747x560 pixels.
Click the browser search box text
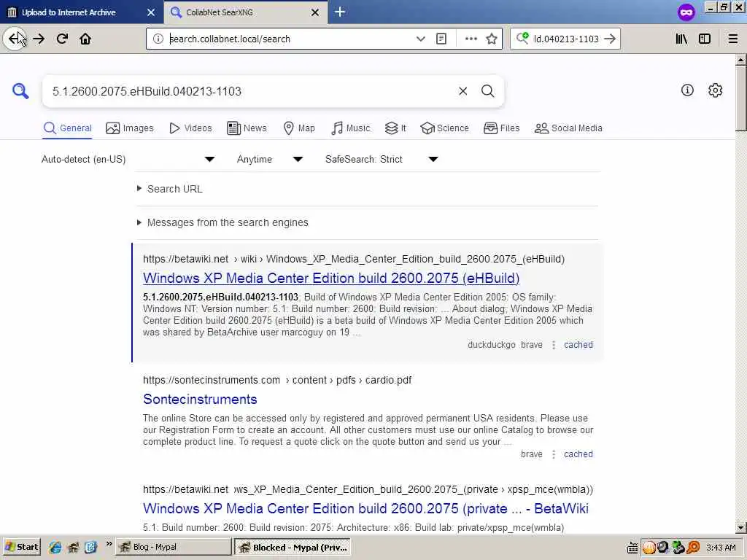tap(566, 39)
